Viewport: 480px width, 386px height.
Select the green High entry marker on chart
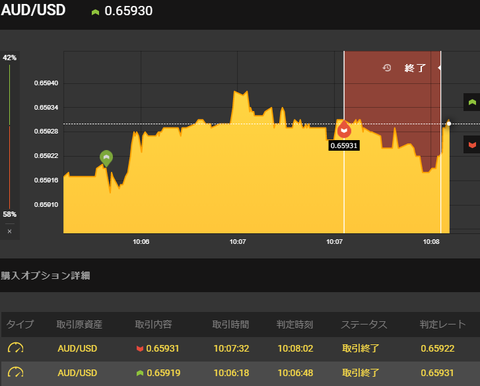[x=106, y=158]
